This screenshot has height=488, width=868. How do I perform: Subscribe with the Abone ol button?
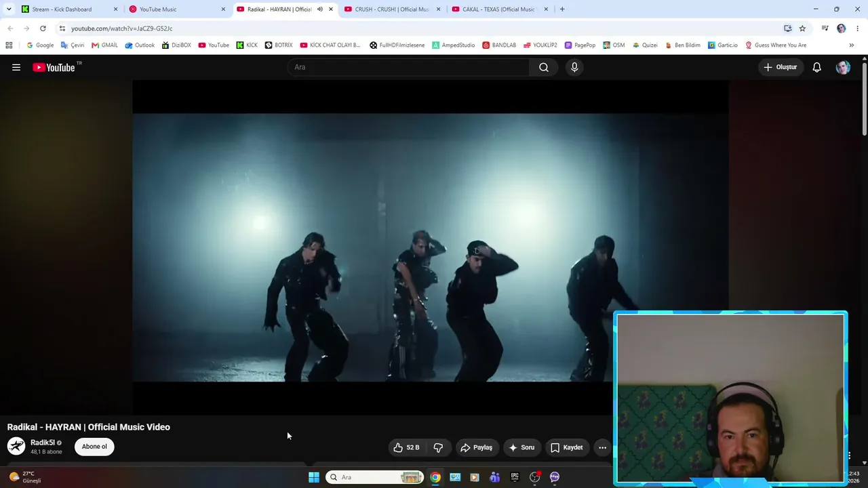pos(94,447)
